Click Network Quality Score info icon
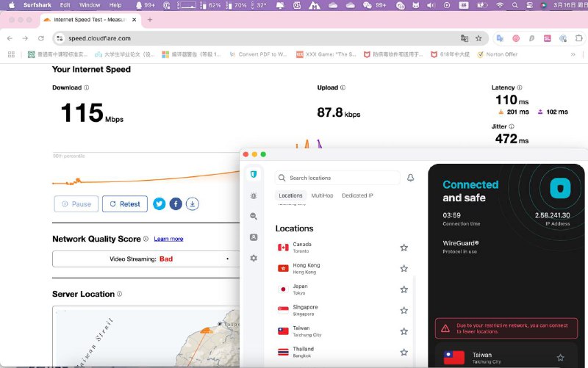This screenshot has height=368, width=588. tap(146, 239)
